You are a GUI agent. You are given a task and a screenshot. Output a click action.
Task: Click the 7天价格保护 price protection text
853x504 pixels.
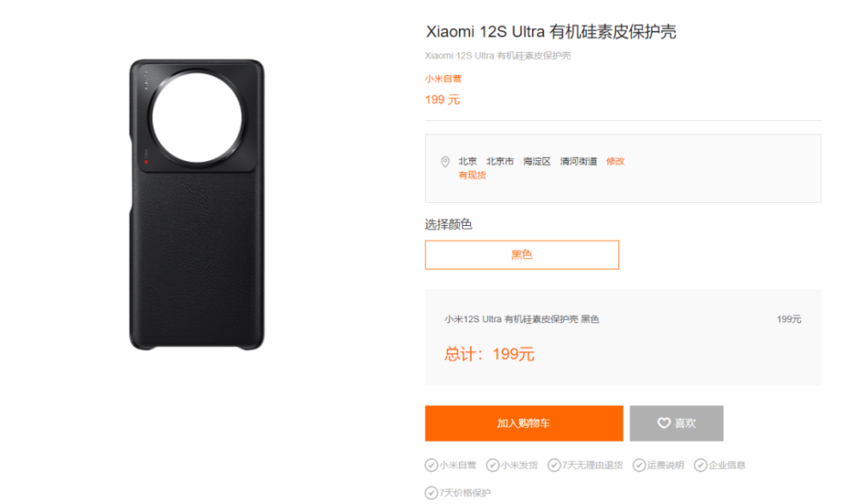tap(465, 493)
